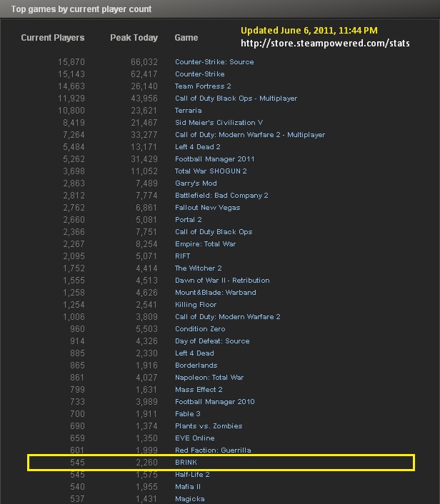Select the highlighted BRINK game link
This screenshot has height=504, width=440.
click(x=186, y=463)
